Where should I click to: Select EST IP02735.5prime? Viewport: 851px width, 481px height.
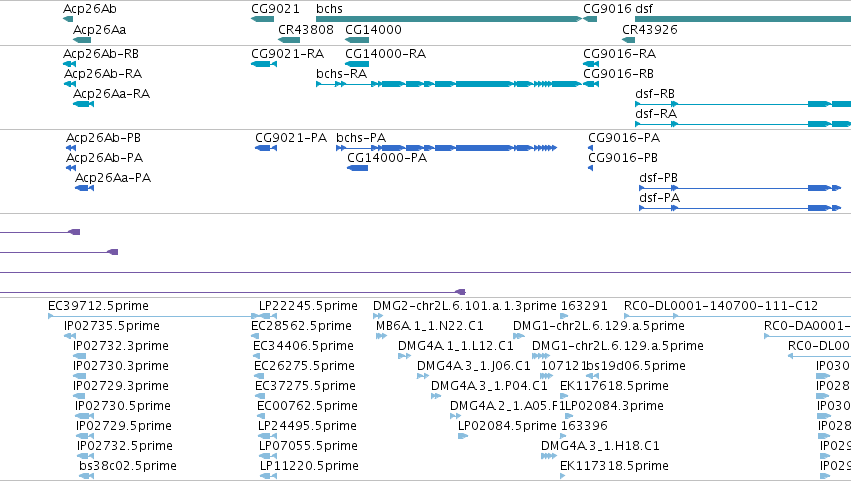point(112,326)
